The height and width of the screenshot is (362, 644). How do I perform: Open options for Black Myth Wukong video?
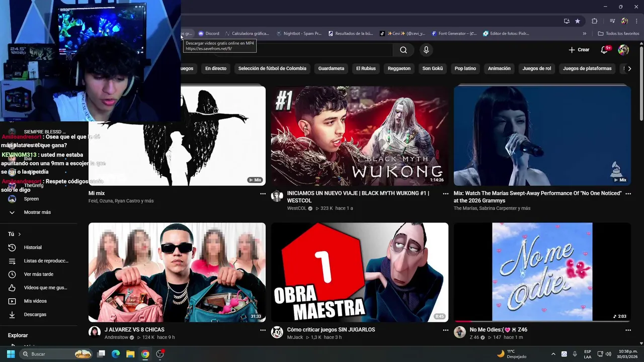pyautogui.click(x=445, y=194)
